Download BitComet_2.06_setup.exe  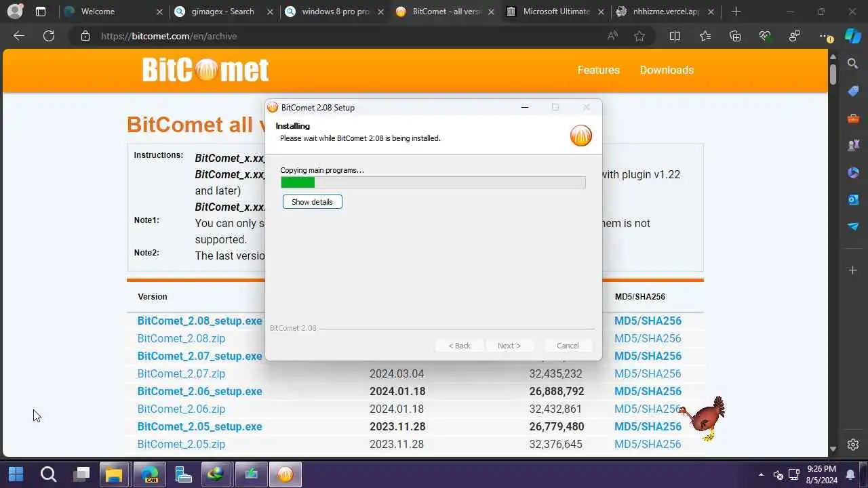pyautogui.click(x=199, y=391)
